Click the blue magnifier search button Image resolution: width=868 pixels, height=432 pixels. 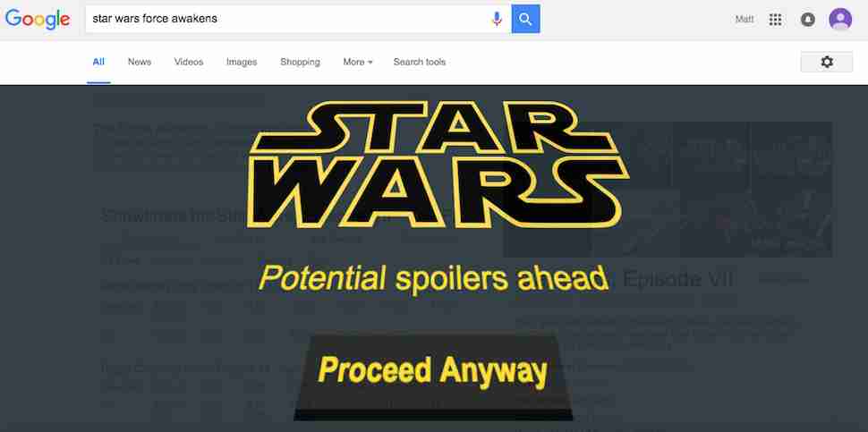[525, 19]
